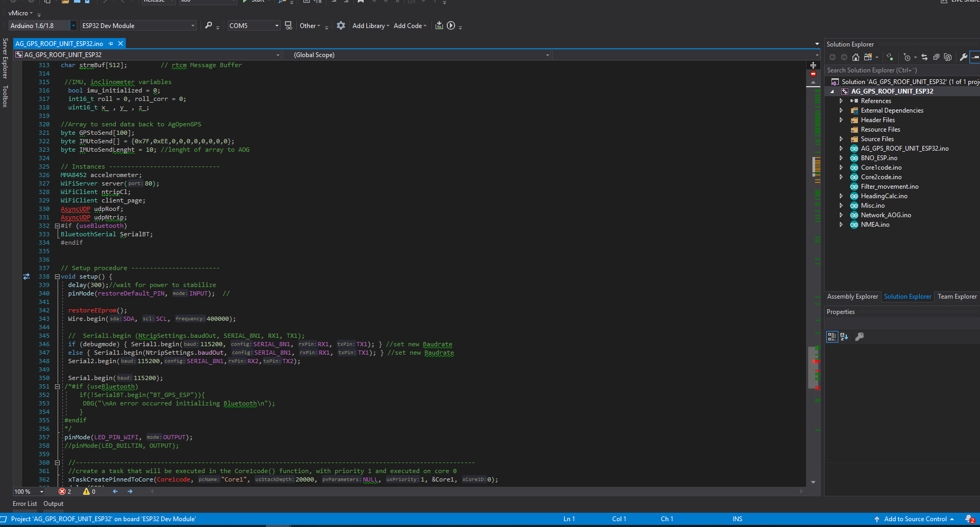The width and height of the screenshot is (980, 527).
Task: Select NMEA.ino in Solution Explorer
Action: (875, 225)
